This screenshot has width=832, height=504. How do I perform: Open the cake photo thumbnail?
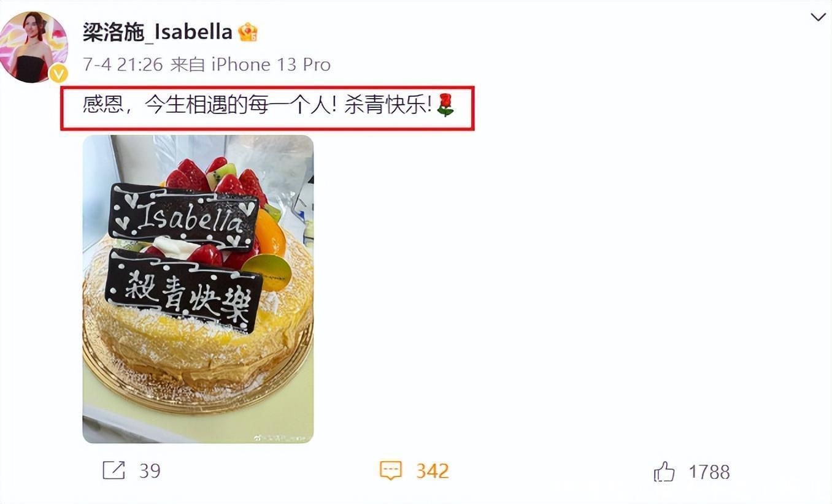[198, 289]
